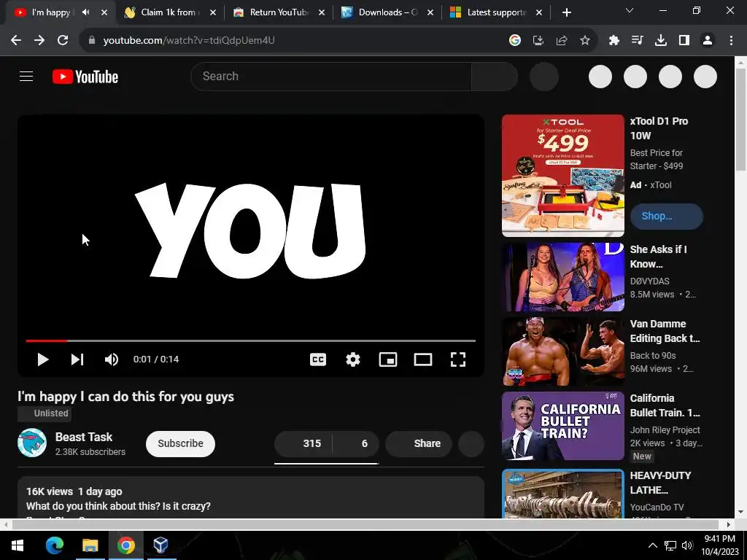
Task: Open the Beast Task channel name link
Action: [84, 437]
